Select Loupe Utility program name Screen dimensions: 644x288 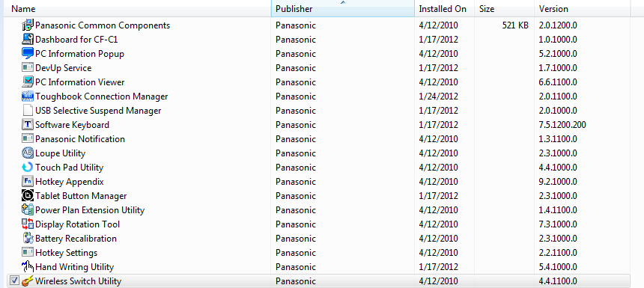(61, 153)
